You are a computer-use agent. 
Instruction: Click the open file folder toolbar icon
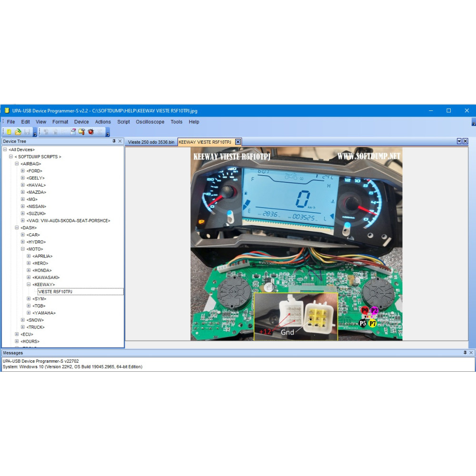tap(18, 132)
